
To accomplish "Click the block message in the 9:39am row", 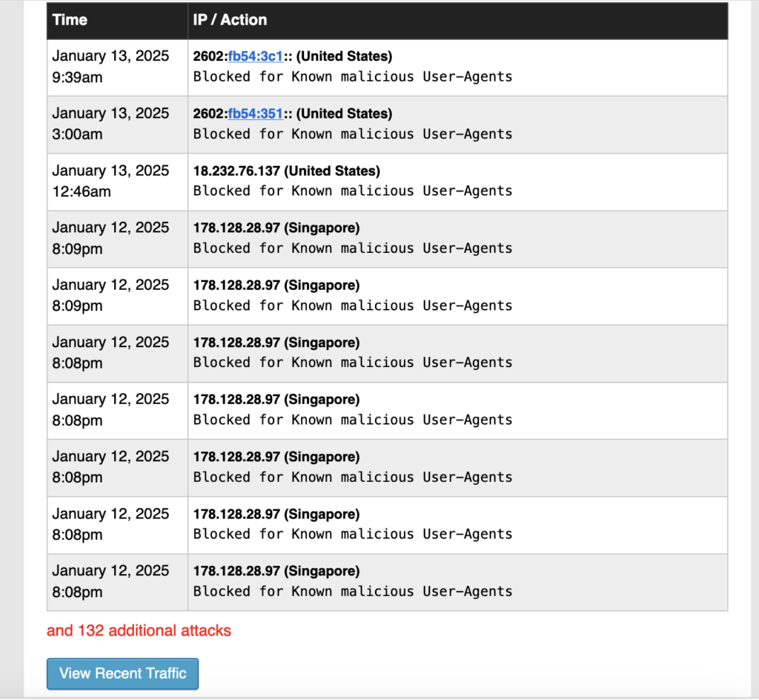I will (352, 76).
